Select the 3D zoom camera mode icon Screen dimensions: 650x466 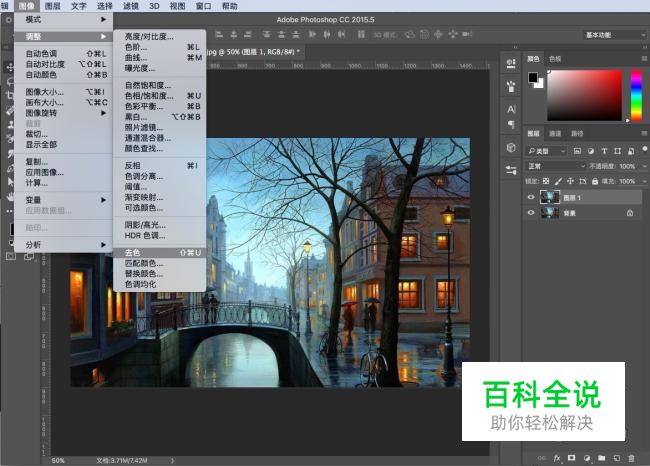(x=467, y=34)
